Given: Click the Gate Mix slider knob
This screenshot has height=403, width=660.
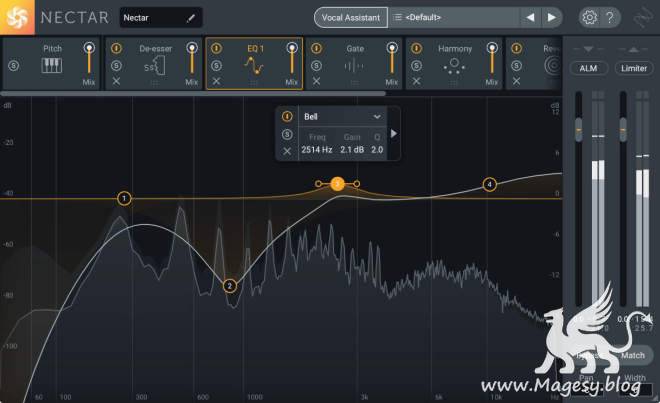Looking at the screenshot, I should 392,48.
